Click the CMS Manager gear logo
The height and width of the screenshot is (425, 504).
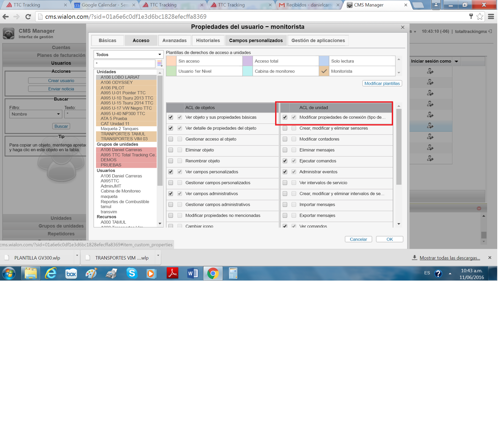(9, 34)
